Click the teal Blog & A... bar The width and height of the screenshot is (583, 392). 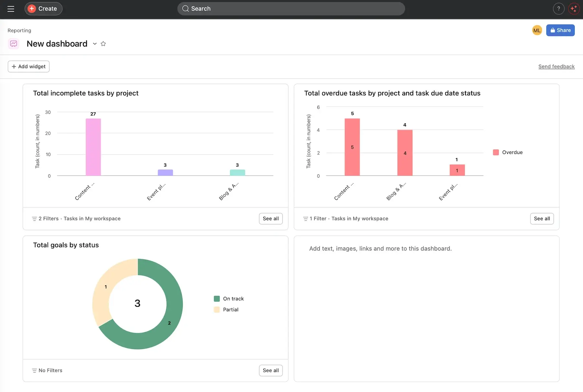point(237,173)
